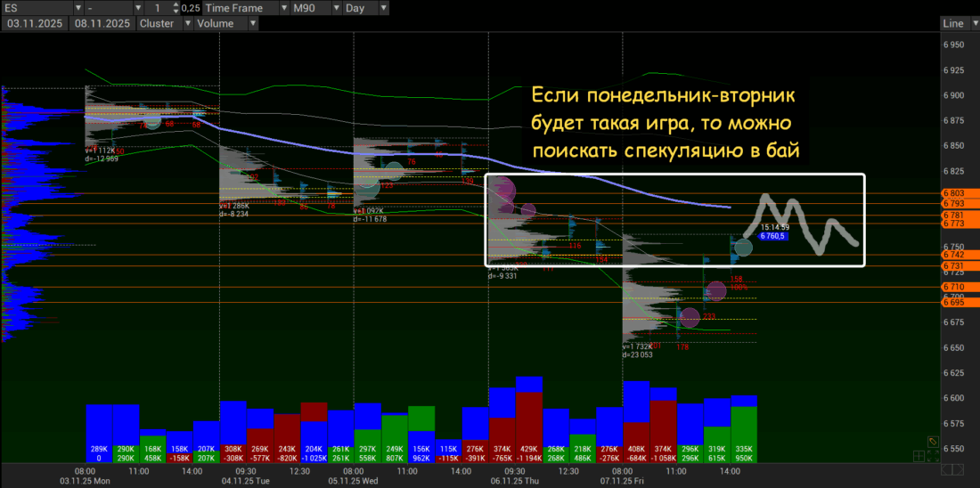The width and height of the screenshot is (980, 488).
Task: Click the scroll chart right arrow icon
Action: click(958, 469)
